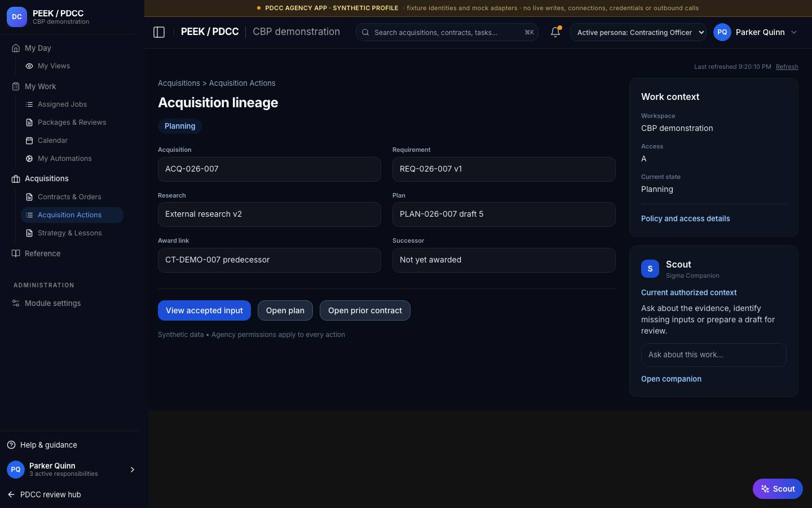This screenshot has width=812, height=508.
Task: Click the Module settings sliders icon
Action: click(16, 303)
